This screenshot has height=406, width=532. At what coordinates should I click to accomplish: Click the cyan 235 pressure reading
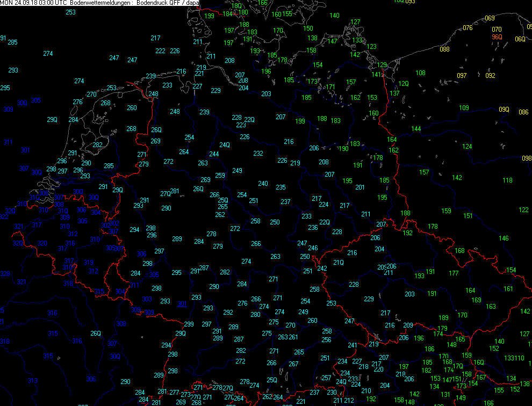pos(281,187)
